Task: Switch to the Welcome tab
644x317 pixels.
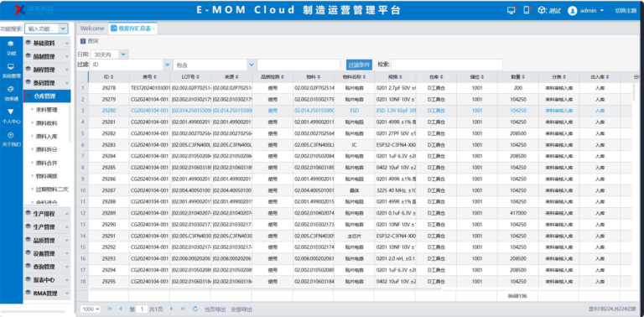Action: pyautogui.click(x=92, y=29)
